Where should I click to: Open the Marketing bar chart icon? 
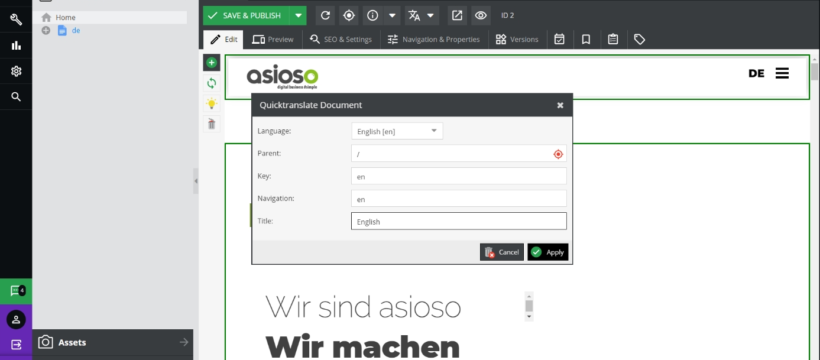click(16, 46)
